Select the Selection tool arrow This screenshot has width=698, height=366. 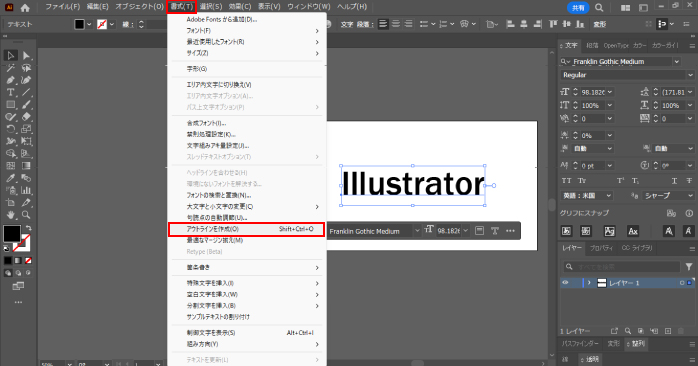(11, 56)
